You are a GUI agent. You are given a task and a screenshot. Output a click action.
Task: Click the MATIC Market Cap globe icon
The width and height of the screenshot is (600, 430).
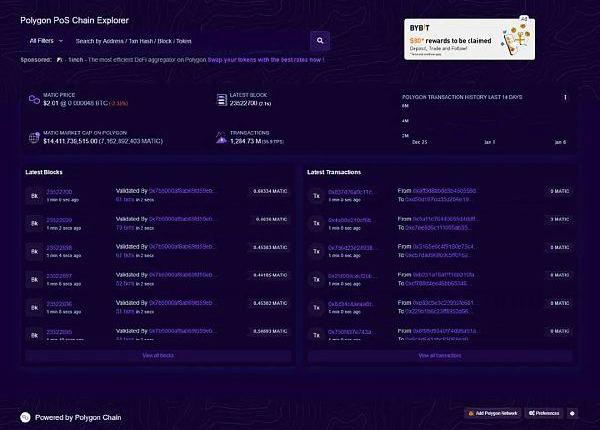[x=35, y=138]
